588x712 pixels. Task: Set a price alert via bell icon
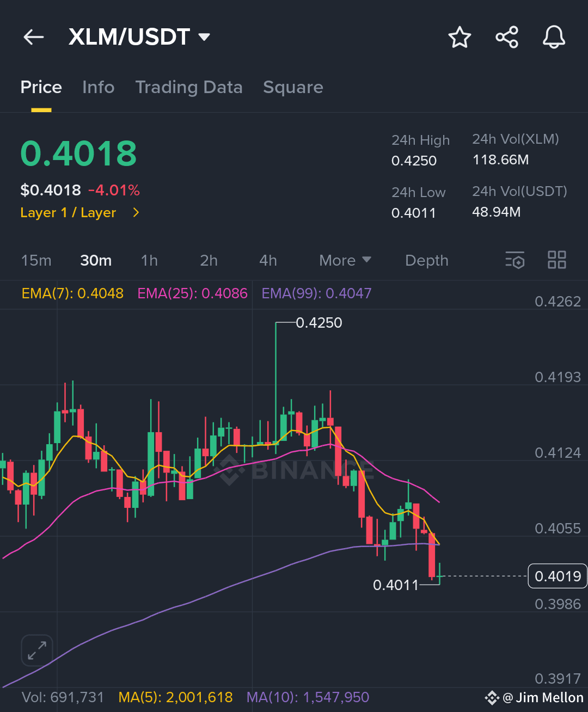pyautogui.click(x=554, y=37)
